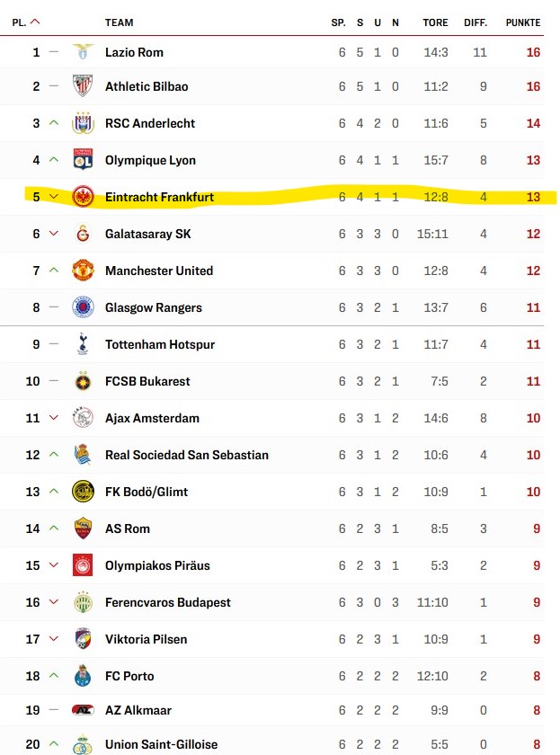Viewport: 560px width, 755px height.
Task: Open Real Sociedad San Sebastian team page
Action: pos(186,455)
